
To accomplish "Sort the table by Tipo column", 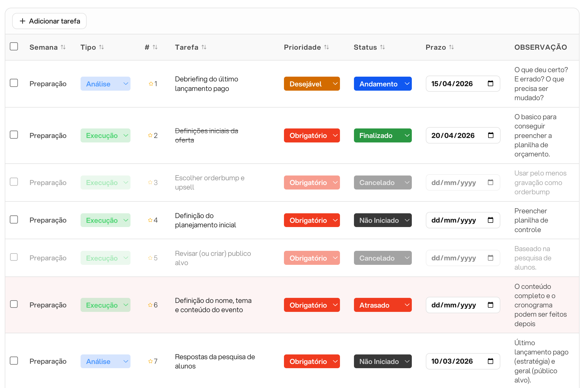I will coord(101,47).
